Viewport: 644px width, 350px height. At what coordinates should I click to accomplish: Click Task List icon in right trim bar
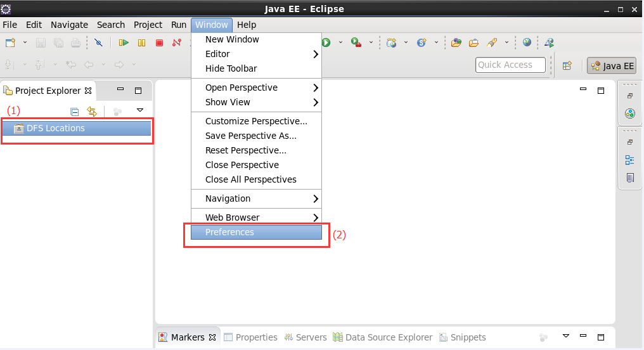coord(630,178)
